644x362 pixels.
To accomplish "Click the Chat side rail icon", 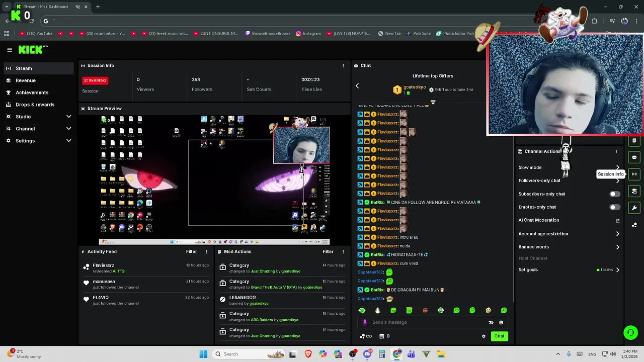I will coord(634,157).
